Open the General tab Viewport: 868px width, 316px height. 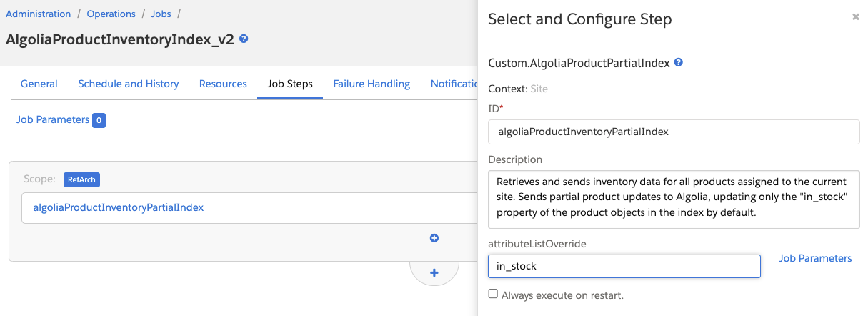[x=39, y=84]
